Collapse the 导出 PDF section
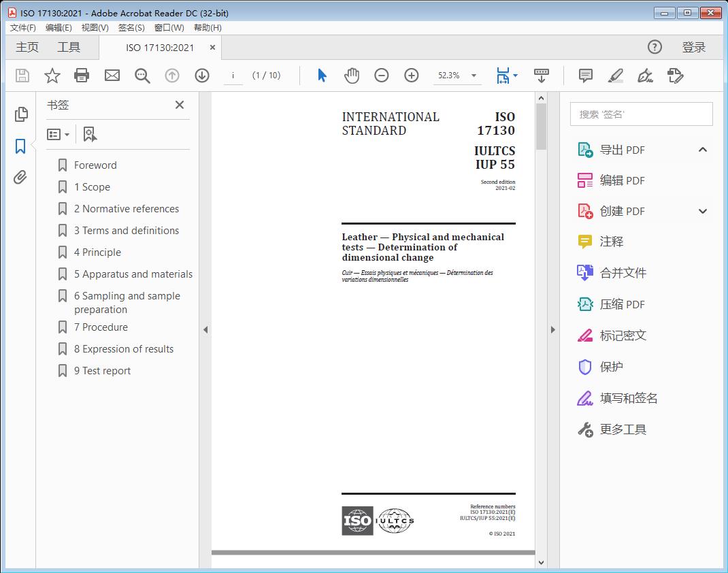The image size is (728, 573). tap(703, 150)
